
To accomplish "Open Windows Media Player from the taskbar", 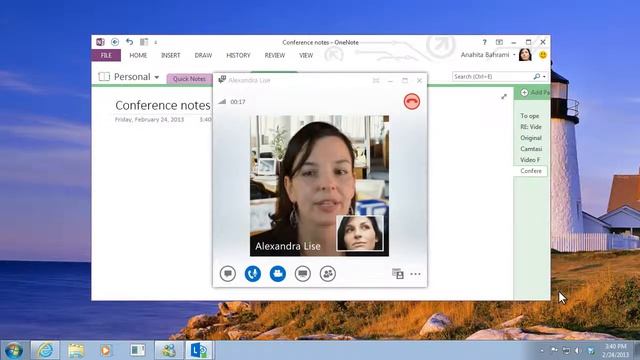I will (x=106, y=350).
